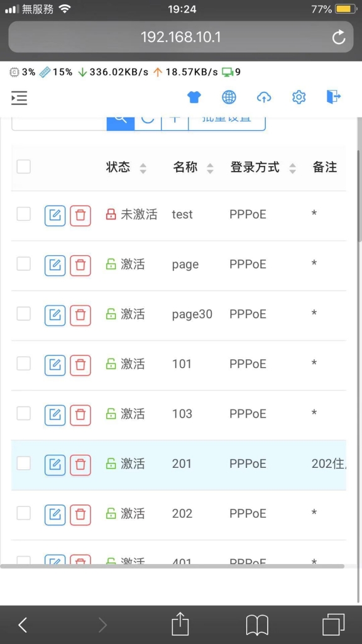Delete the page account row
362x644 pixels.
point(80,265)
